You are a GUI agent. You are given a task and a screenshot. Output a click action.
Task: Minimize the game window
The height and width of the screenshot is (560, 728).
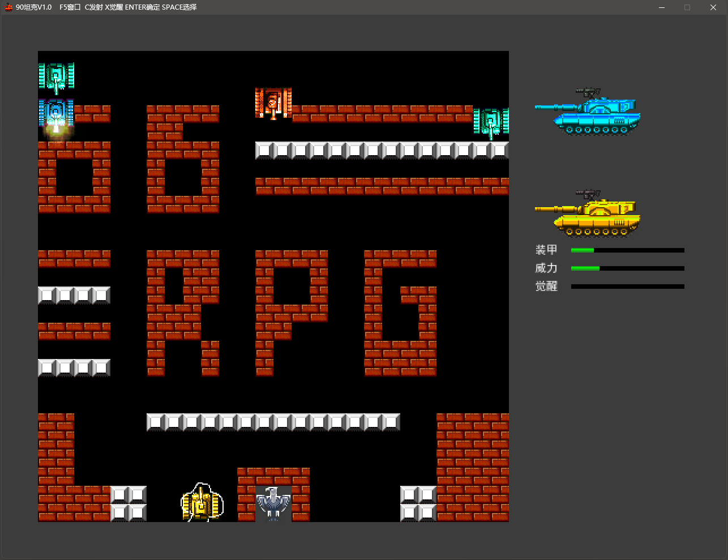pos(662,7)
